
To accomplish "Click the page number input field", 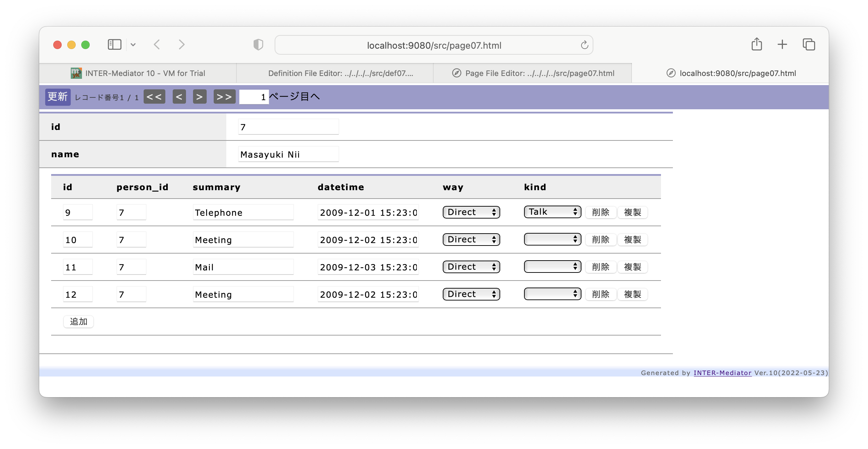I will (254, 97).
